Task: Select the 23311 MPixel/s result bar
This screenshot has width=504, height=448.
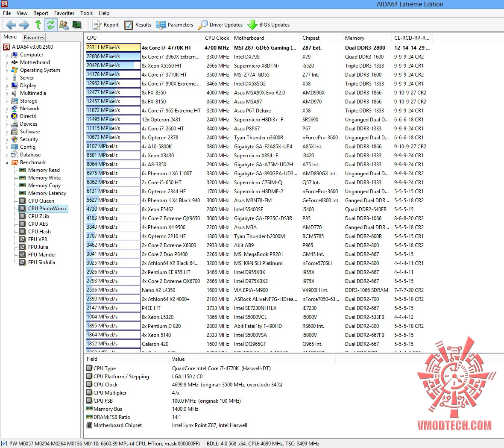Action: (113, 47)
